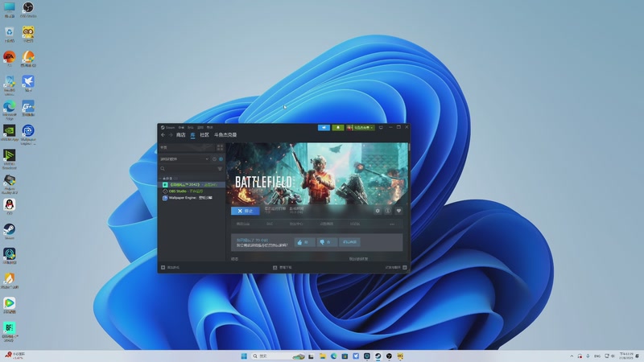Click the Steam back arrow
644x362 pixels.
tap(163, 135)
